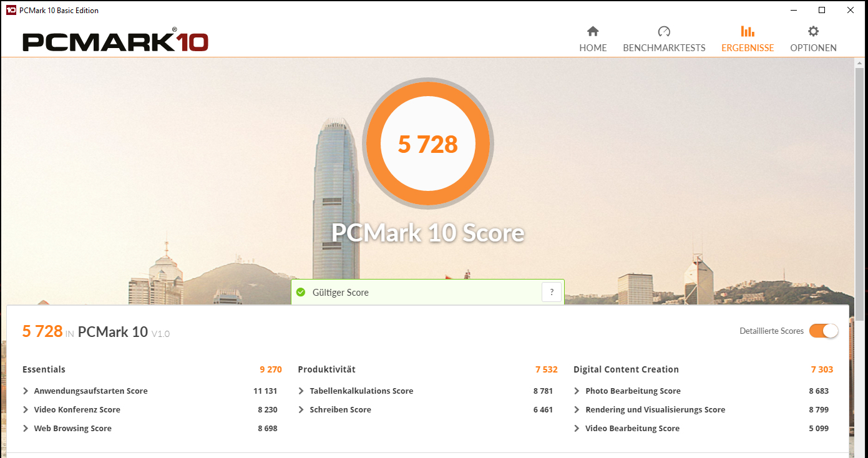Click the V1.0 version label
The height and width of the screenshot is (458, 868).
(160, 334)
